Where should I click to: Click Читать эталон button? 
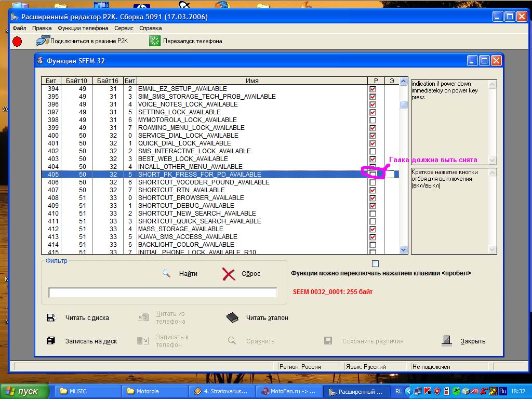pyautogui.click(x=258, y=318)
